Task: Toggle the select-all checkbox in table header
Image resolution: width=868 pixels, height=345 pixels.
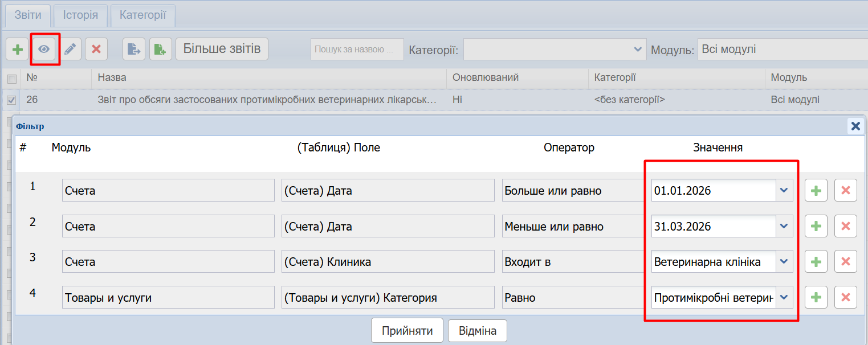Action: click(11, 79)
